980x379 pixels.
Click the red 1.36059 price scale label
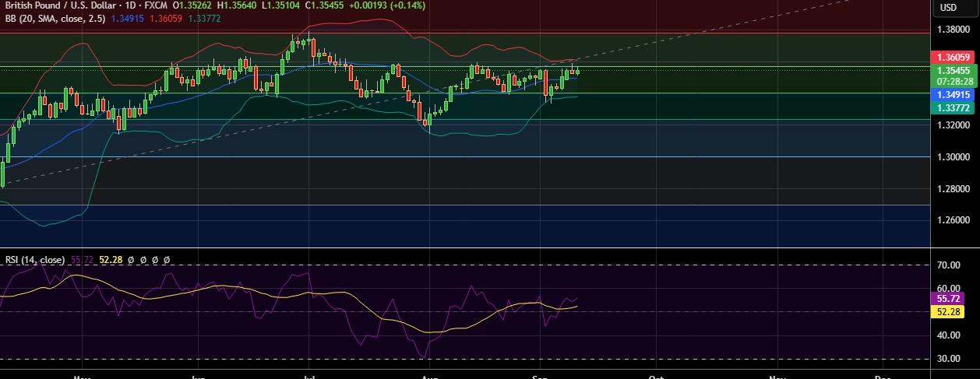tap(954, 58)
